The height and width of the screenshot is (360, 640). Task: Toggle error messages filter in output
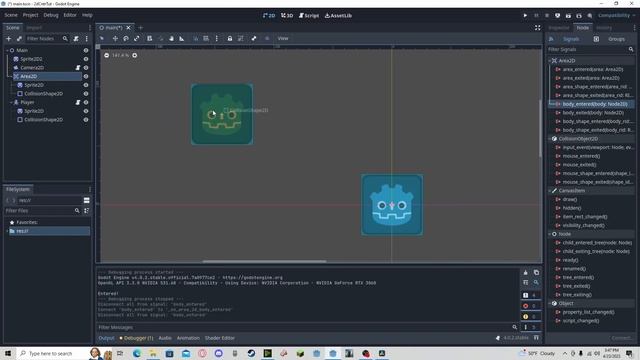(x=530, y=306)
